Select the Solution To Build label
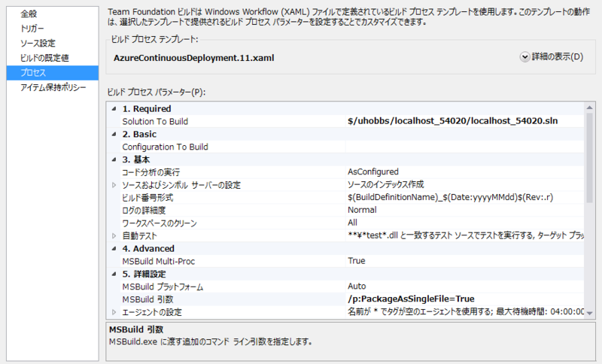602x364 pixels. click(x=155, y=122)
